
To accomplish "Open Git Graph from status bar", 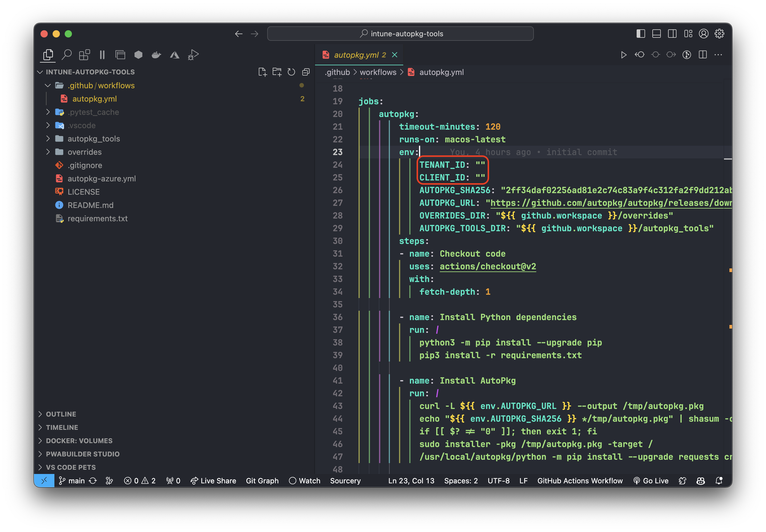I will [x=262, y=481].
